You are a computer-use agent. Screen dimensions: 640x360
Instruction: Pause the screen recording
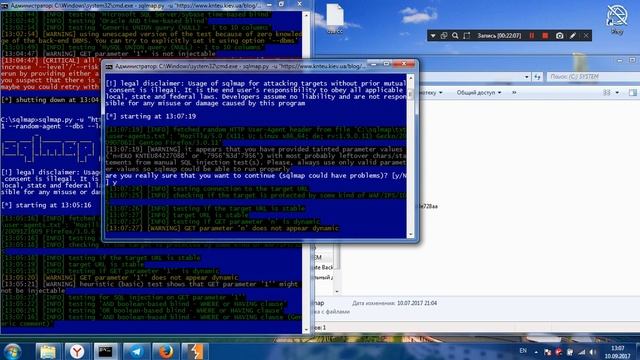(532, 36)
